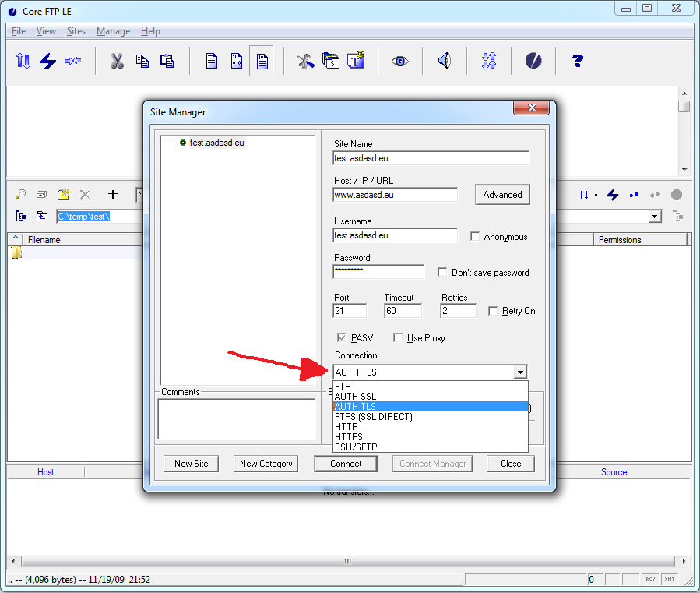This screenshot has height=593, width=700.
Task: Close Site Manager with the red X
Action: [x=531, y=108]
